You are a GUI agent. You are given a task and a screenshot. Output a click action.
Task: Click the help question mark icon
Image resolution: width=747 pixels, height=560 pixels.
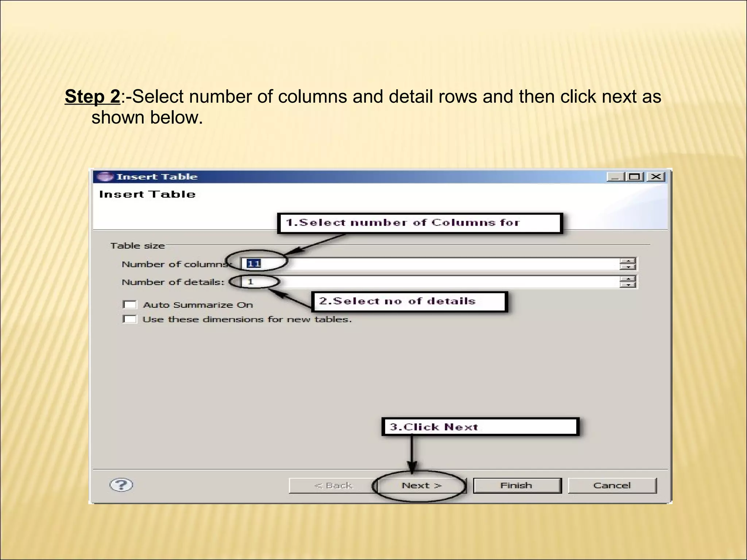121,485
